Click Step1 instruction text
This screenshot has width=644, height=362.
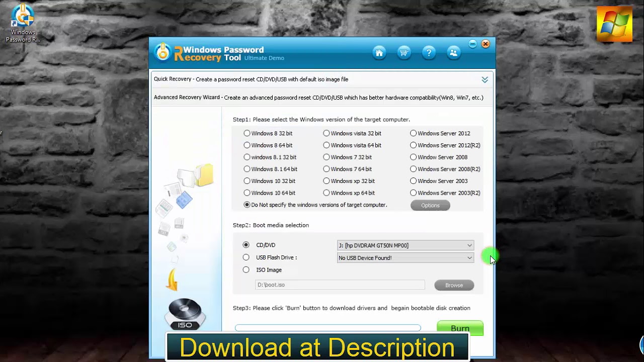321,120
